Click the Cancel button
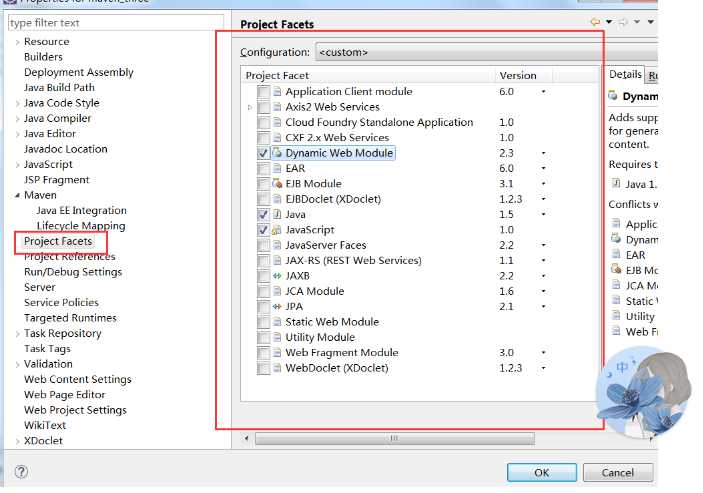 [x=617, y=472]
